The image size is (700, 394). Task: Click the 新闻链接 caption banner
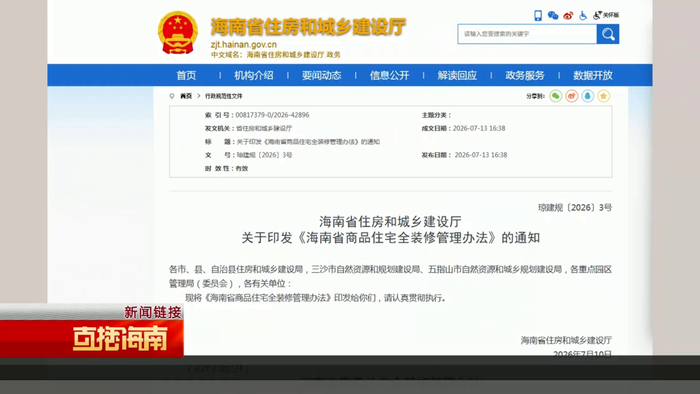153,312
